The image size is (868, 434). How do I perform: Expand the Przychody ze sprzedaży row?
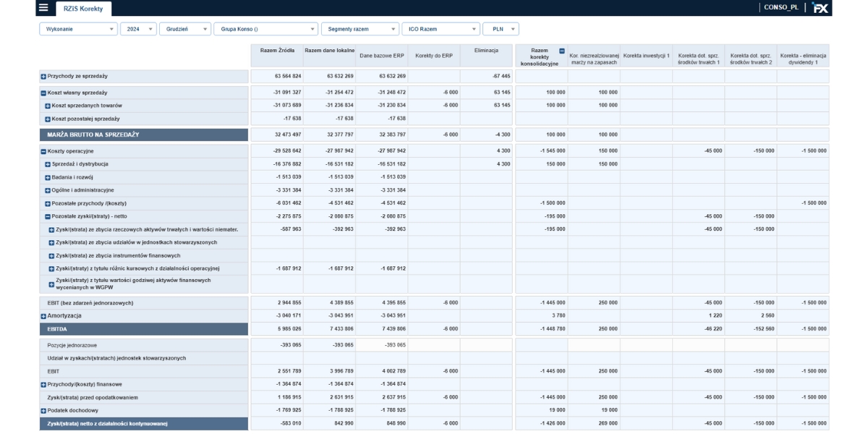[x=43, y=76]
